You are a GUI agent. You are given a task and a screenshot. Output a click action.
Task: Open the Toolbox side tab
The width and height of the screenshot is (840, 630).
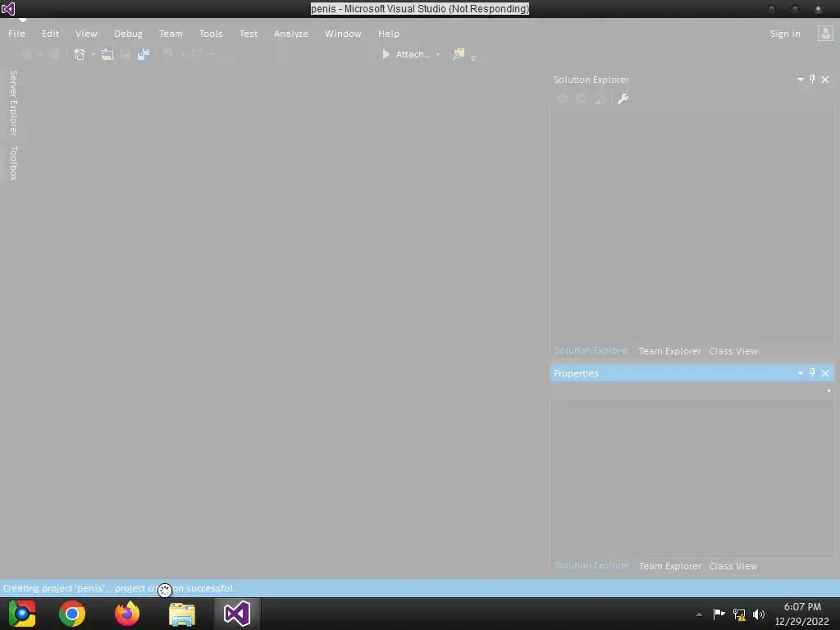[x=13, y=163]
